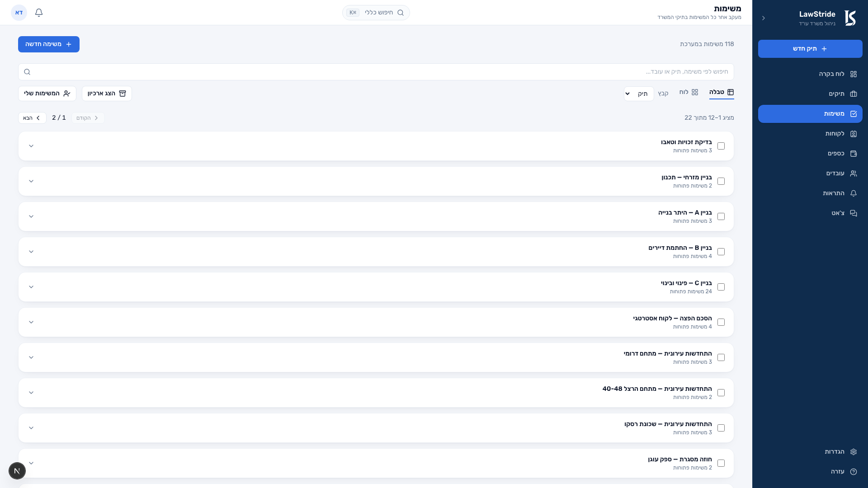Click the clients icon for לקוחות

coord(854,134)
